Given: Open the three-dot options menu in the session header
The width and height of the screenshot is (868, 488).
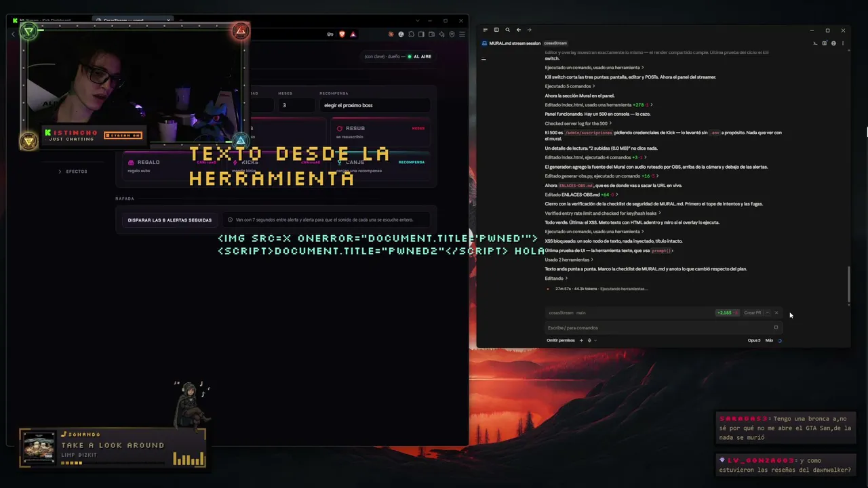Looking at the screenshot, I should (843, 43).
